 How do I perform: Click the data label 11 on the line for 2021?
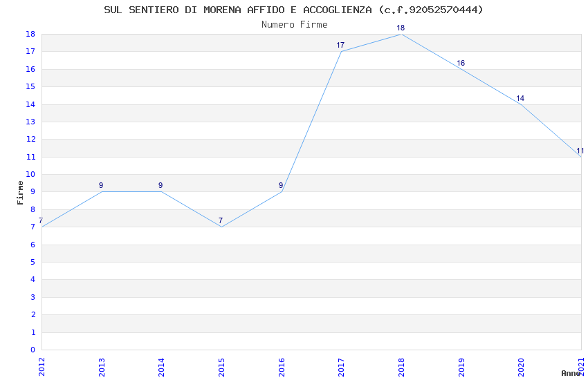pyautogui.click(x=580, y=151)
